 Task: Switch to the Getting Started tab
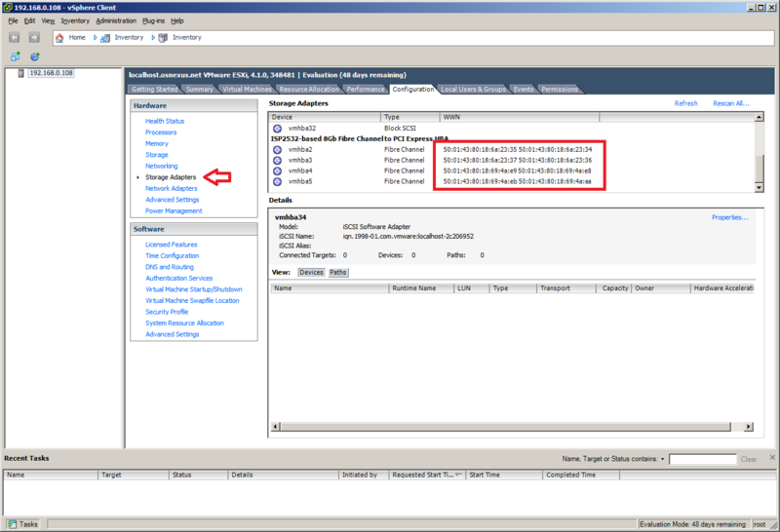[x=154, y=89]
